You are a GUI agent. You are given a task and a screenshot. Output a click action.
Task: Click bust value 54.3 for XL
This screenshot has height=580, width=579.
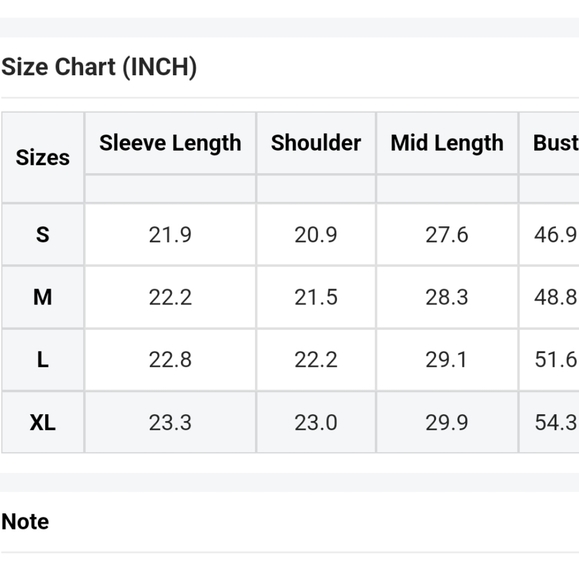click(x=556, y=422)
